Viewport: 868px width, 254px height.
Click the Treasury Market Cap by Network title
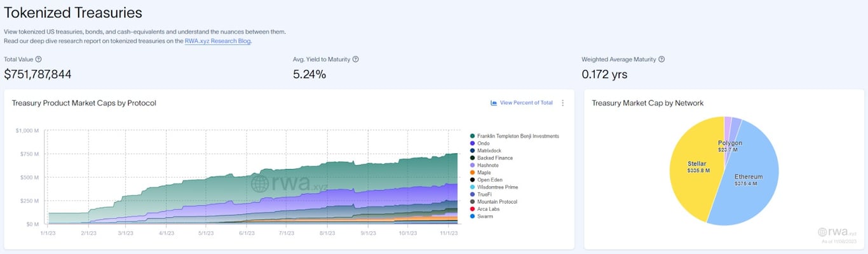(x=648, y=103)
